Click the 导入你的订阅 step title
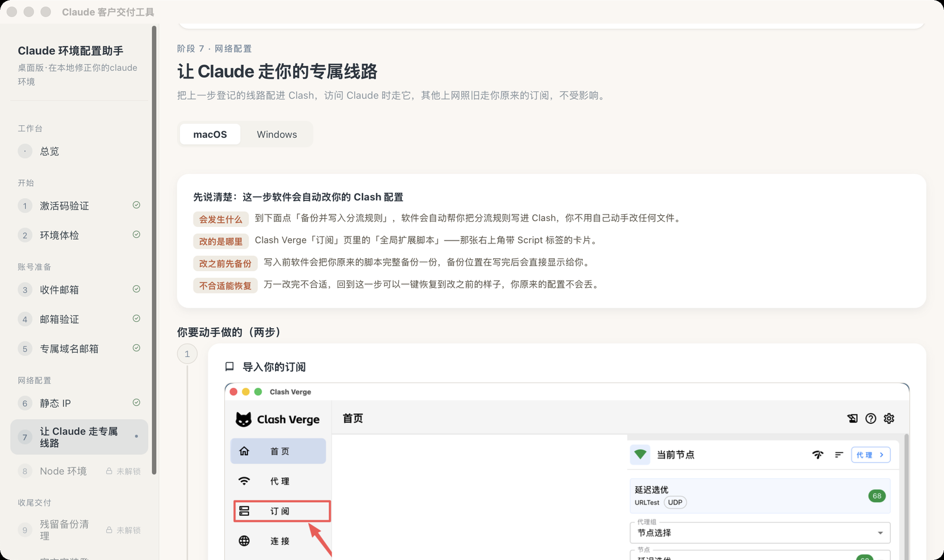The width and height of the screenshot is (944, 560). click(274, 367)
